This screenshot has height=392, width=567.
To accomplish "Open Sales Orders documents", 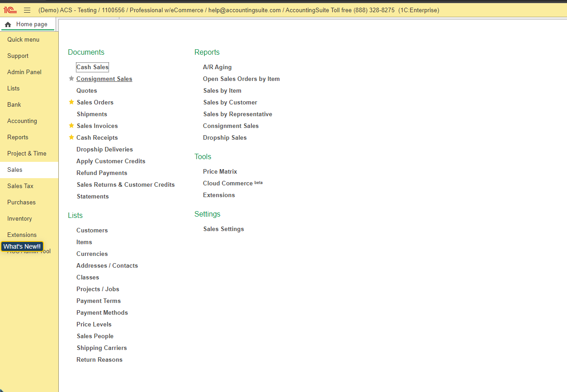I will pos(95,102).
